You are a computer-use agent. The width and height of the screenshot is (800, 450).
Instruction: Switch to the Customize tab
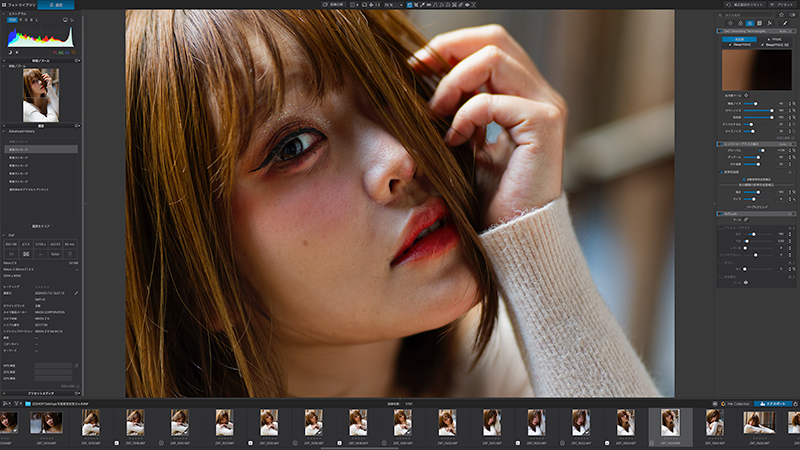pyautogui.click(x=56, y=5)
